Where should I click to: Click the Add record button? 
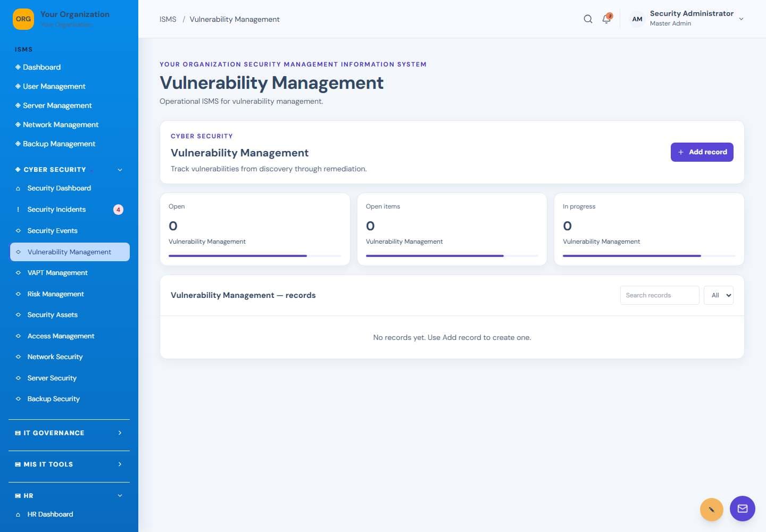coord(702,152)
